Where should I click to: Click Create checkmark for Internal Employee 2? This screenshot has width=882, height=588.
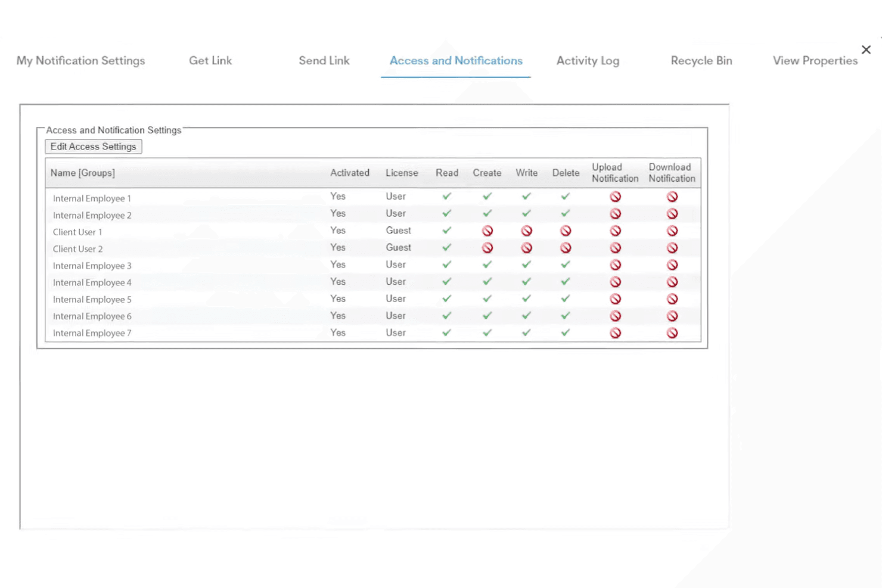click(x=487, y=213)
